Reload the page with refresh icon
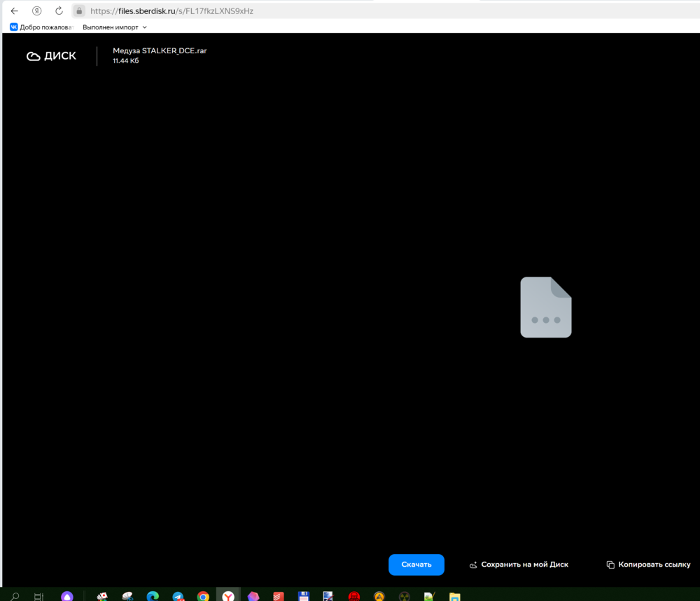 click(59, 11)
